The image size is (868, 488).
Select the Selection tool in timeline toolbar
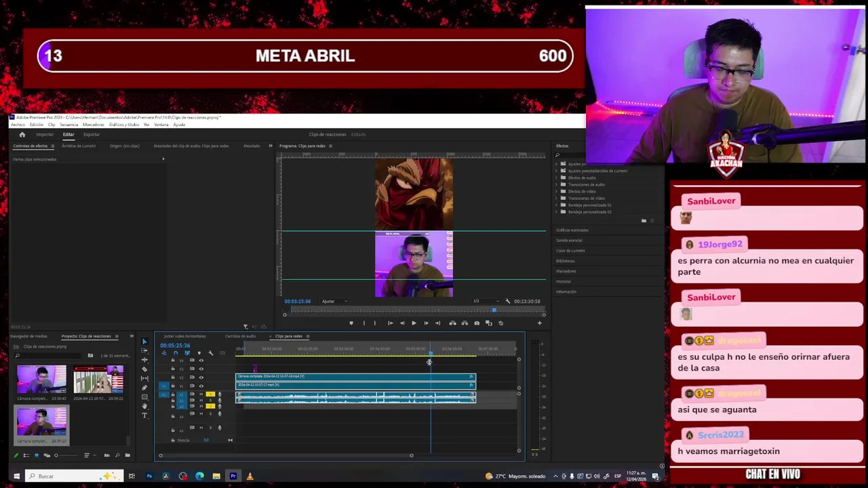(x=144, y=342)
